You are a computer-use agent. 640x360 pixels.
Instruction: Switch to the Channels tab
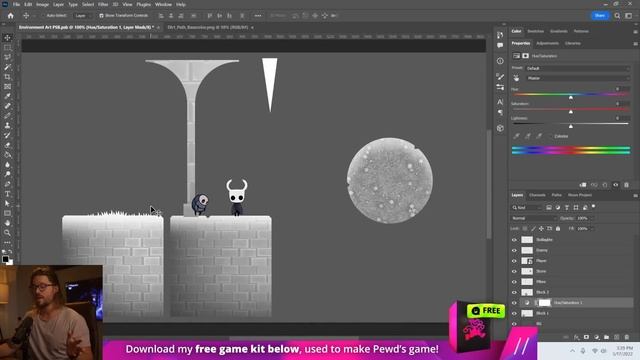(x=537, y=195)
